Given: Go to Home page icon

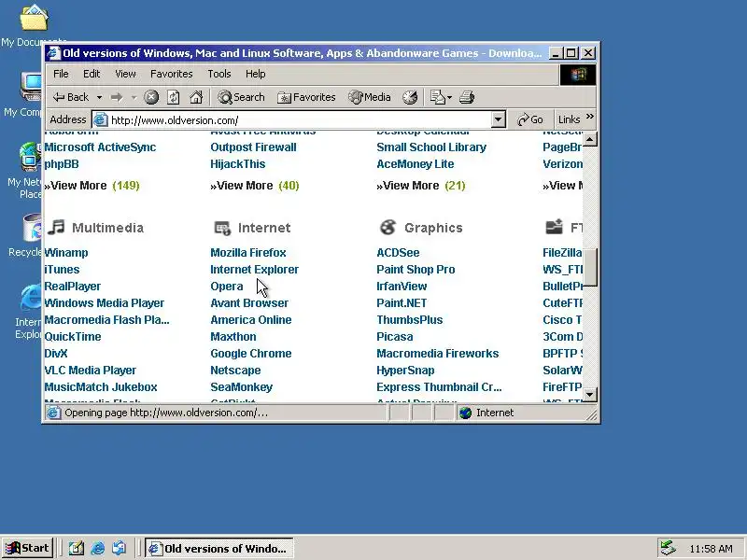Looking at the screenshot, I should tap(196, 97).
